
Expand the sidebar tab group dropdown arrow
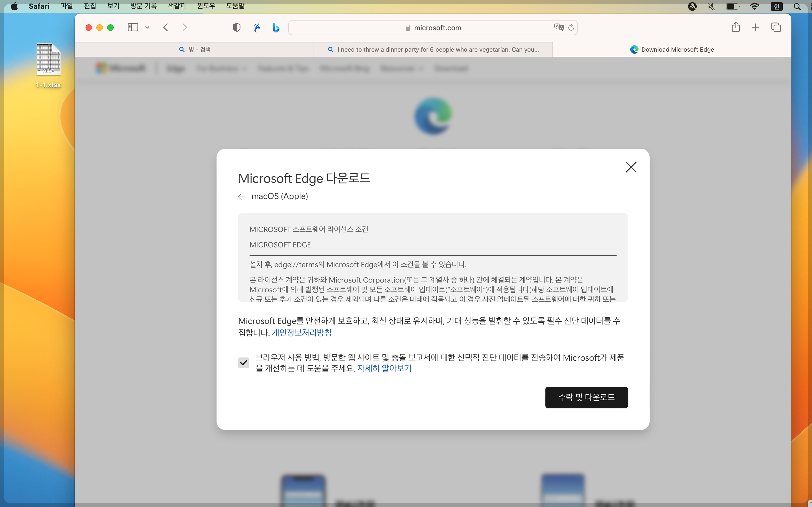coord(147,28)
